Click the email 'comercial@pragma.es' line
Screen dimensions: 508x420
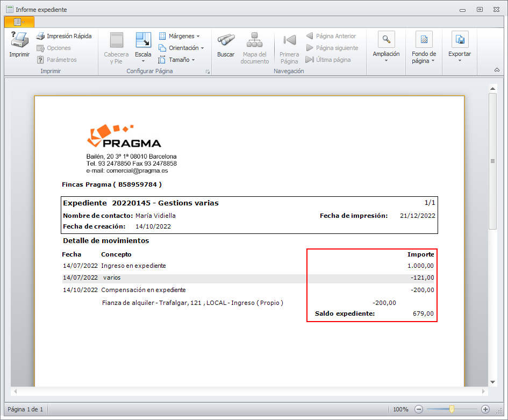click(127, 170)
